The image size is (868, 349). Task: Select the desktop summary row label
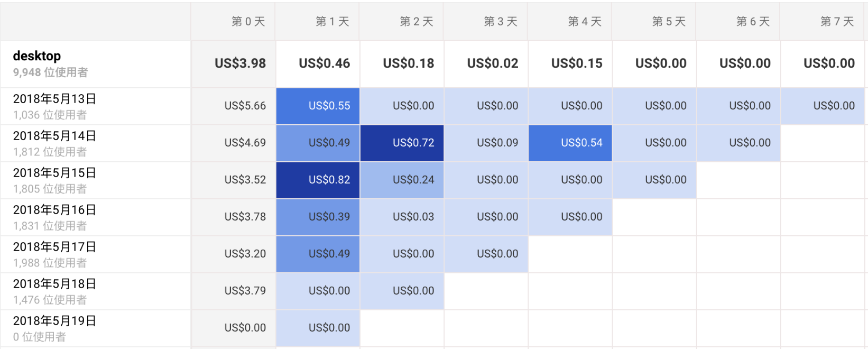point(37,56)
